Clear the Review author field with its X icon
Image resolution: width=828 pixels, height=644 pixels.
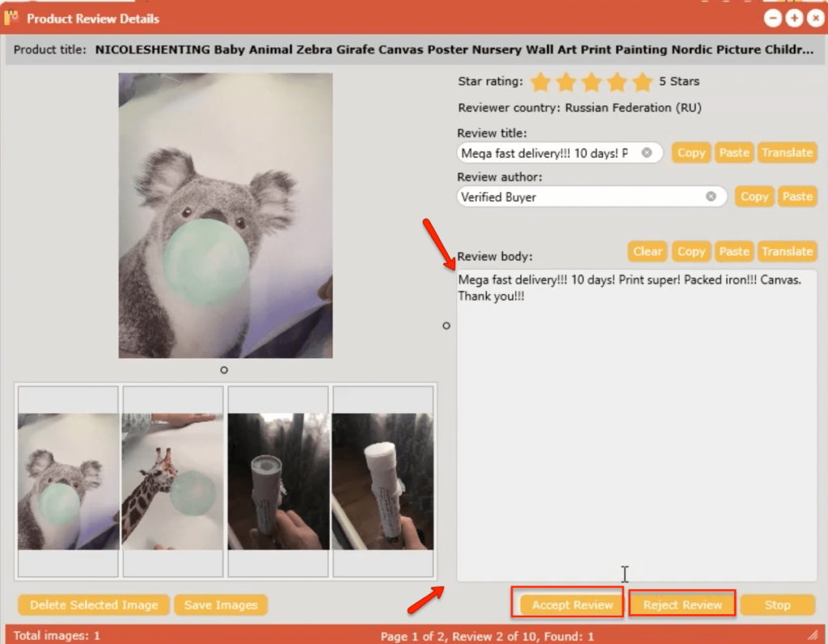point(711,196)
